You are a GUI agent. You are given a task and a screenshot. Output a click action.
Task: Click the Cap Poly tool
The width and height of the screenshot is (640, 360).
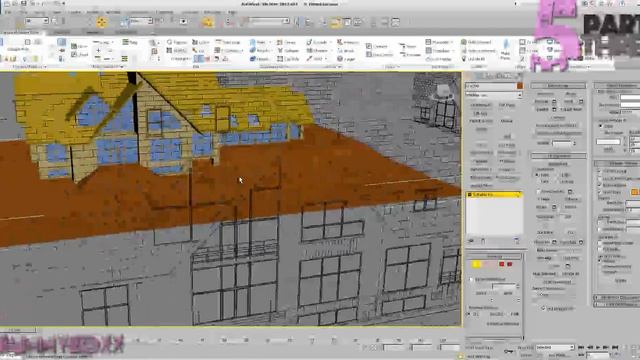(x=289, y=59)
